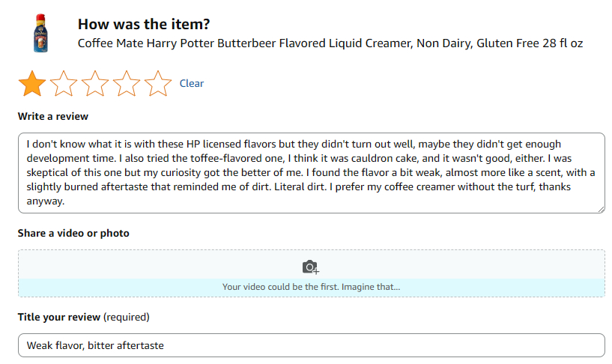This screenshot has width=612, height=364.
Task: Clear the star rating
Action: click(x=192, y=83)
